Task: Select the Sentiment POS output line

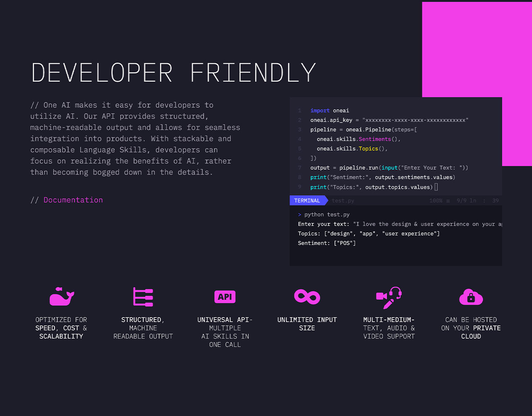Action: (327, 243)
